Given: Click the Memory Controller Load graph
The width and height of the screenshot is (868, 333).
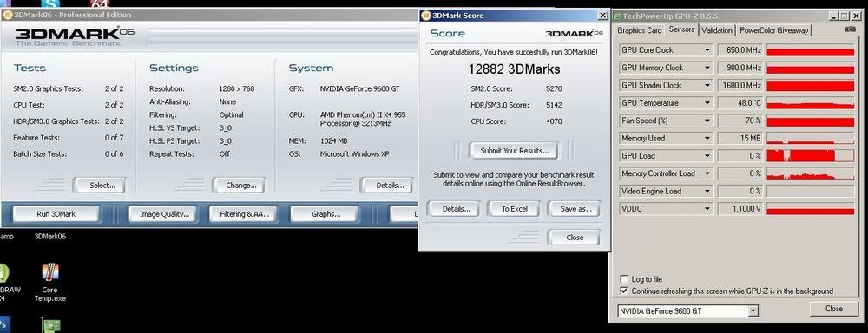Looking at the screenshot, I should click(811, 173).
